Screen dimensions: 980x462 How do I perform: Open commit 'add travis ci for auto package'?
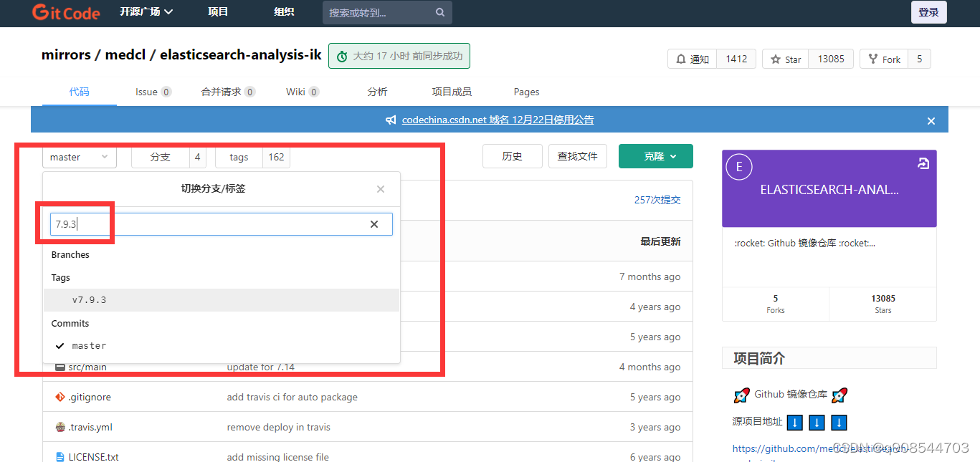click(292, 397)
